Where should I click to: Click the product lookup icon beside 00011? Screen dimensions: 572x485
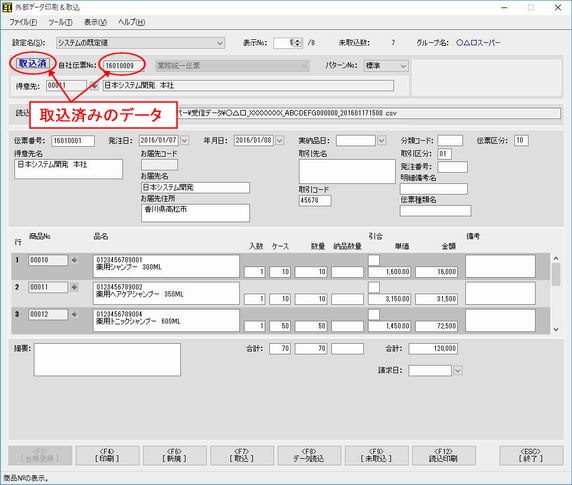pos(74,287)
